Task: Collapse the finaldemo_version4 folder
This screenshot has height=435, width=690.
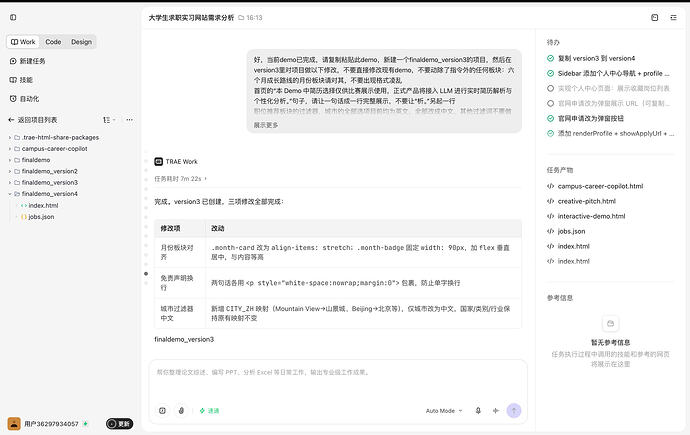Action: tap(10, 194)
